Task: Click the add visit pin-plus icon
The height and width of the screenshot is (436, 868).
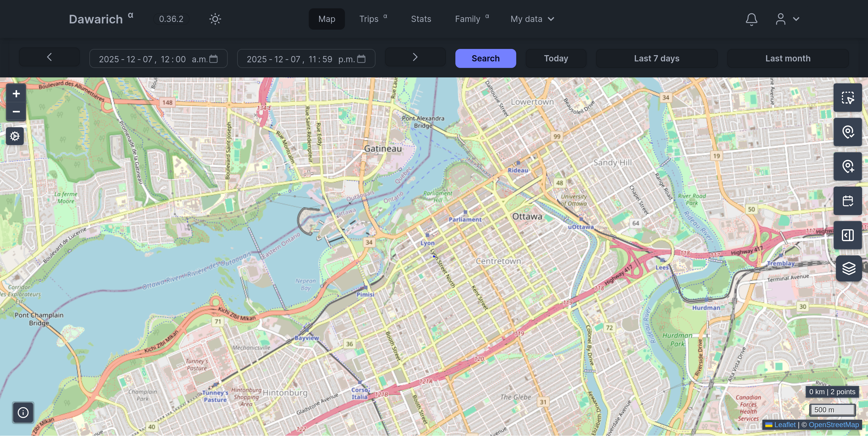Action: [x=848, y=166]
